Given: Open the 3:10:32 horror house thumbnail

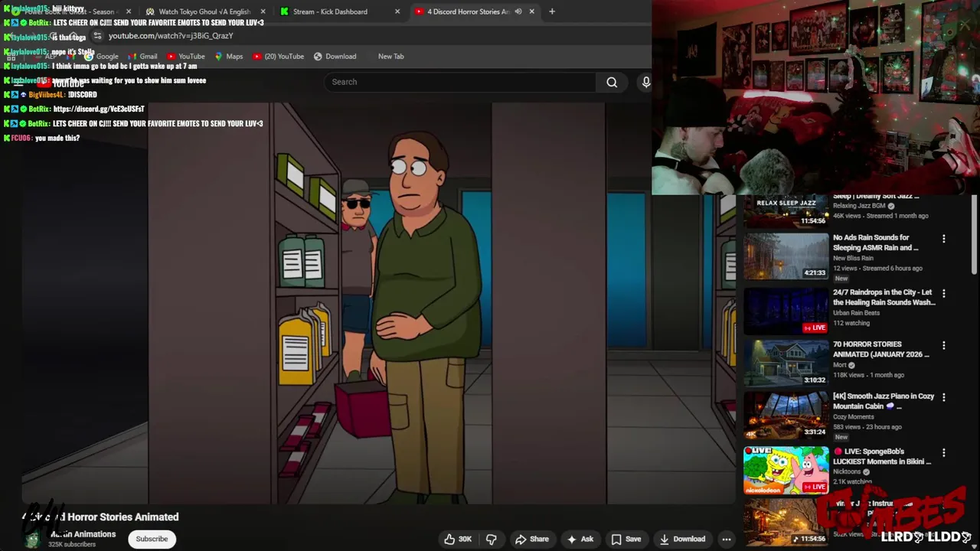Looking at the screenshot, I should (786, 363).
